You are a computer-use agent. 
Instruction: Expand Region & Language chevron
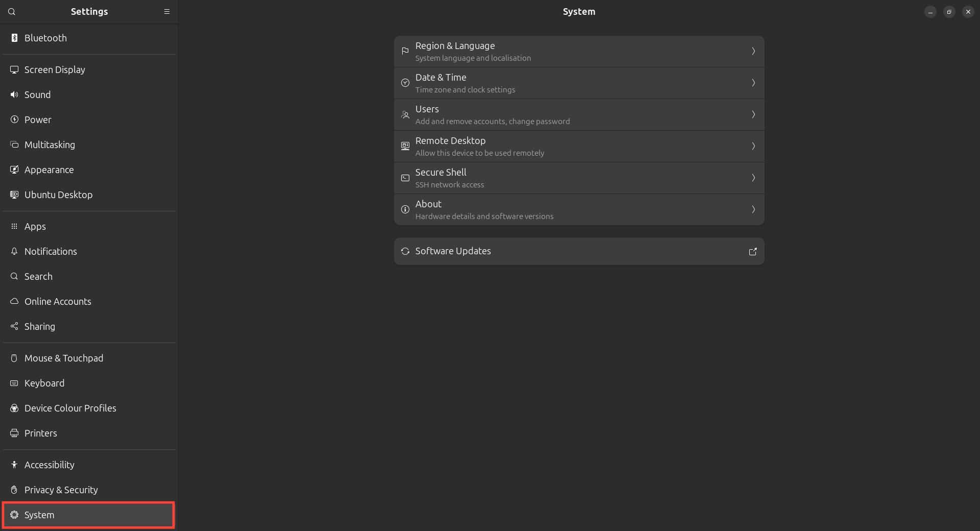pos(753,51)
